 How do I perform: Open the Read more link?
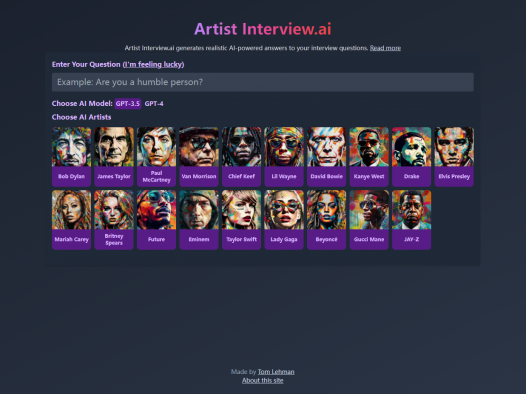385,48
